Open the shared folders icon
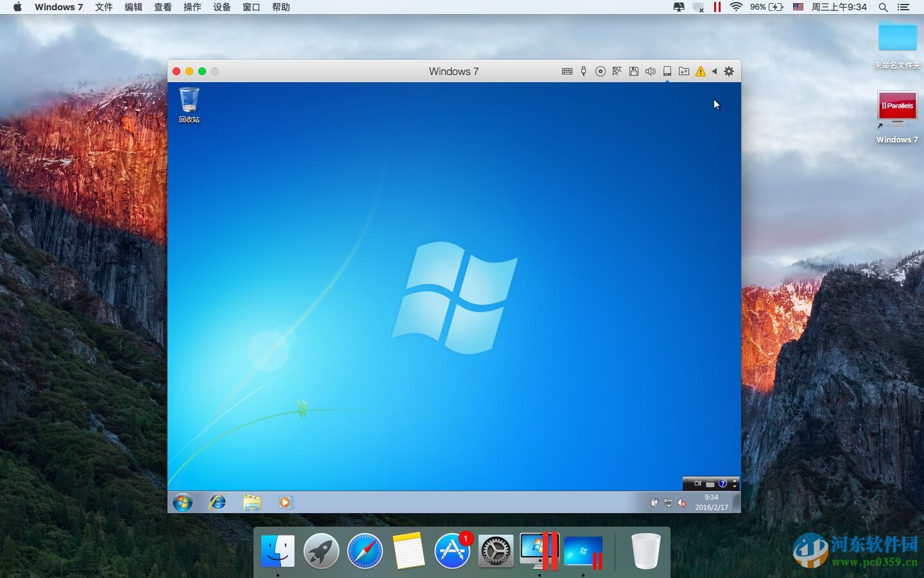The height and width of the screenshot is (578, 924). [x=684, y=71]
